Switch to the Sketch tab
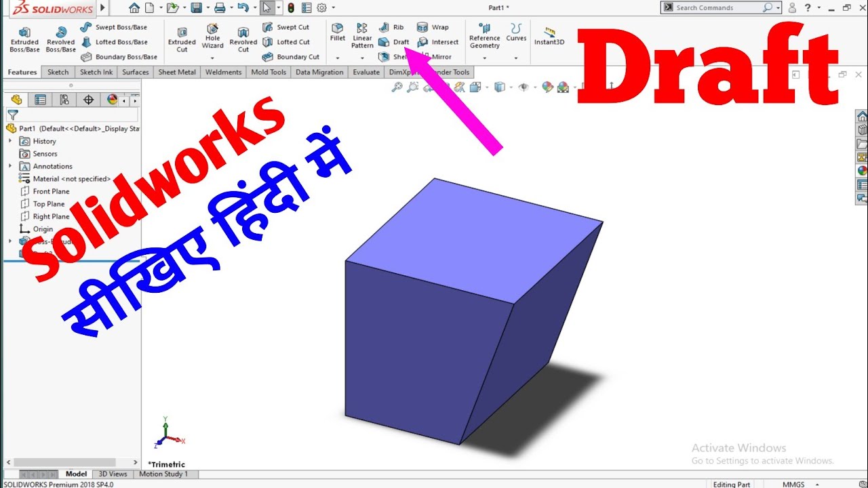The image size is (868, 488). click(58, 72)
